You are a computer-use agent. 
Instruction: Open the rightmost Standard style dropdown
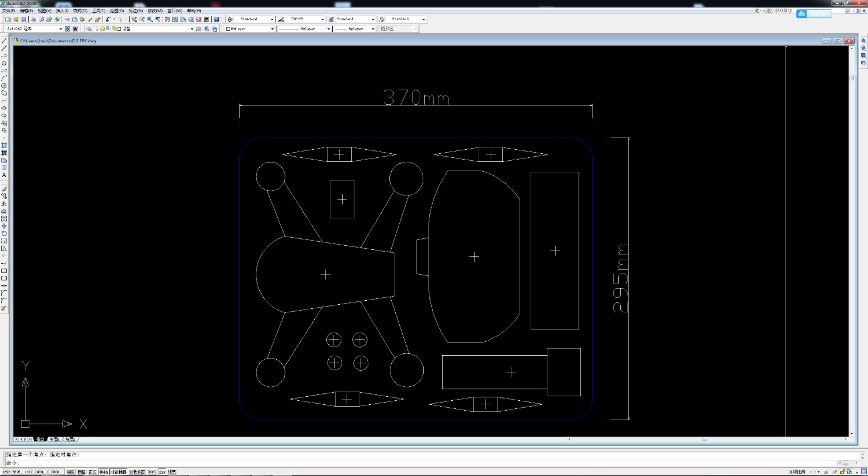[406, 19]
